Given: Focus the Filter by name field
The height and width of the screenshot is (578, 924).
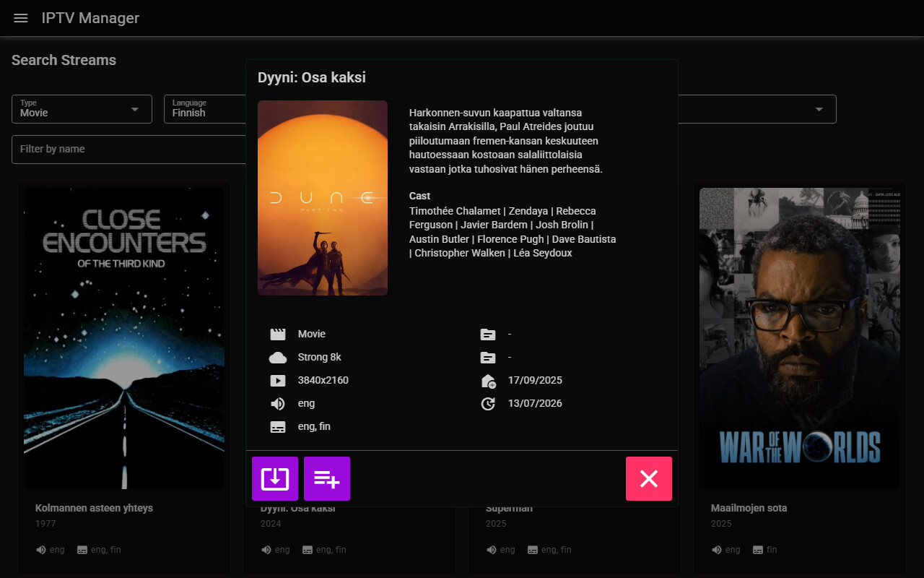Looking at the screenshot, I should click(128, 149).
